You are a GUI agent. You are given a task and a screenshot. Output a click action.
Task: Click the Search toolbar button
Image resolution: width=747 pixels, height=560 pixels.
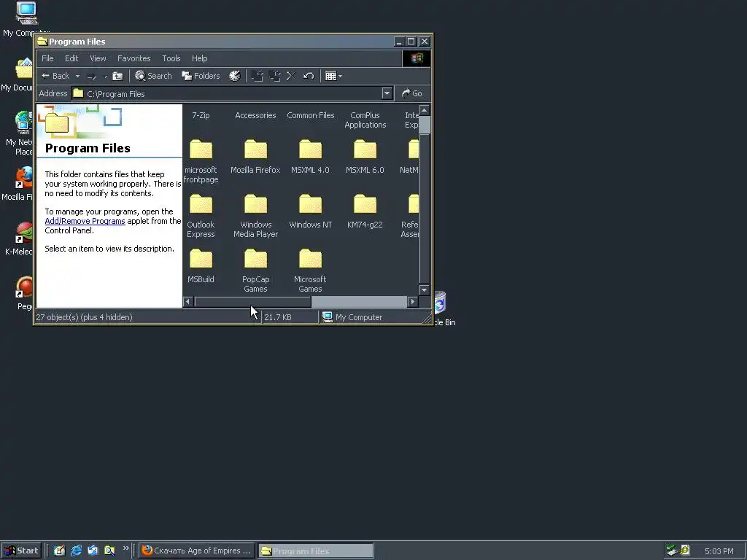(153, 76)
